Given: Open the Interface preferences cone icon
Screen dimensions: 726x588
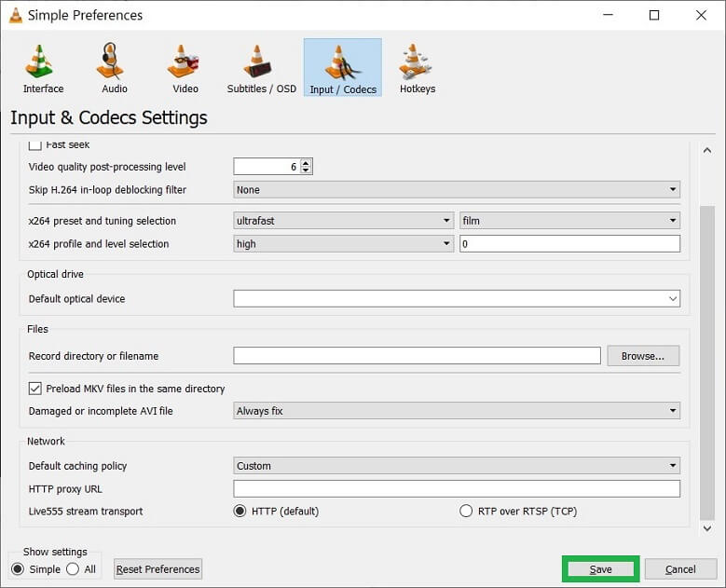Looking at the screenshot, I should [x=40, y=62].
